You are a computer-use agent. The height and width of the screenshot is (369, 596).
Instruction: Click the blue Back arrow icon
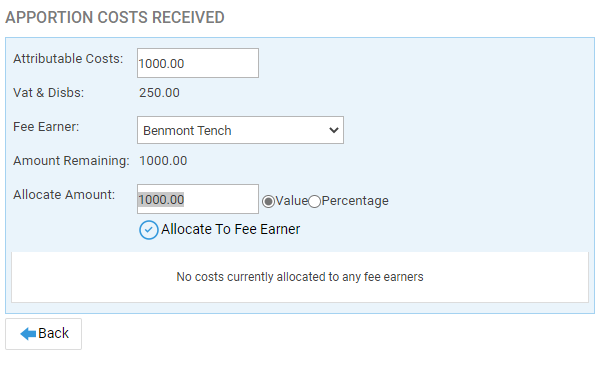tap(28, 334)
